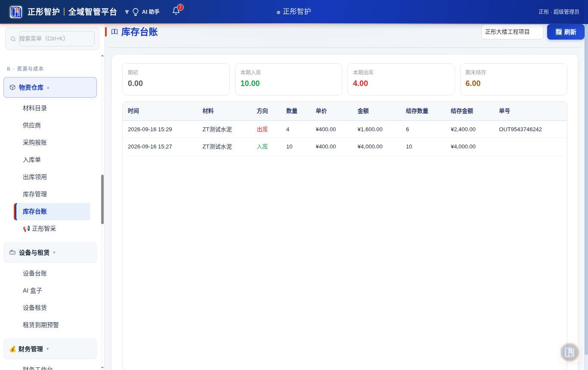Click the 设备与租赁 icon
588x370 pixels.
[x=12, y=253]
